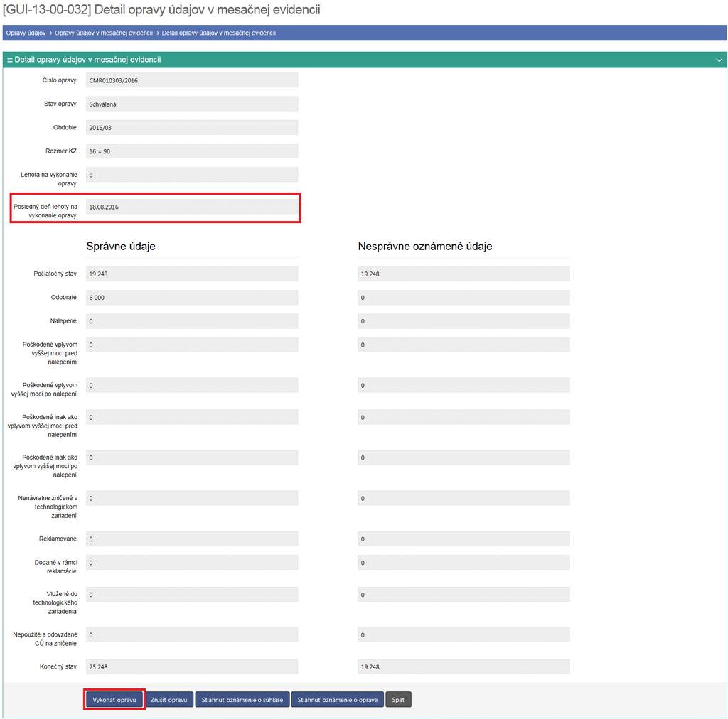Collapse the Detail opravy panel chevron
Screen dimensions: 728x719
pos(719,60)
